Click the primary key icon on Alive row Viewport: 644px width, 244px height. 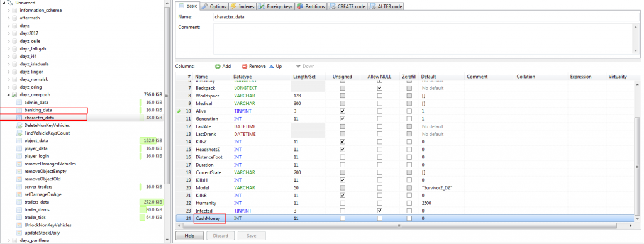(x=179, y=111)
